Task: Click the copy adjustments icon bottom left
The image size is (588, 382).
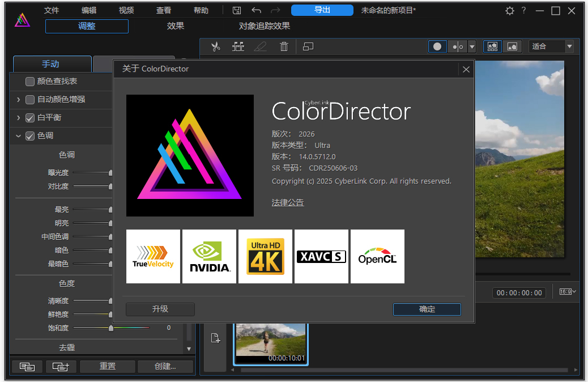Action: [x=27, y=367]
